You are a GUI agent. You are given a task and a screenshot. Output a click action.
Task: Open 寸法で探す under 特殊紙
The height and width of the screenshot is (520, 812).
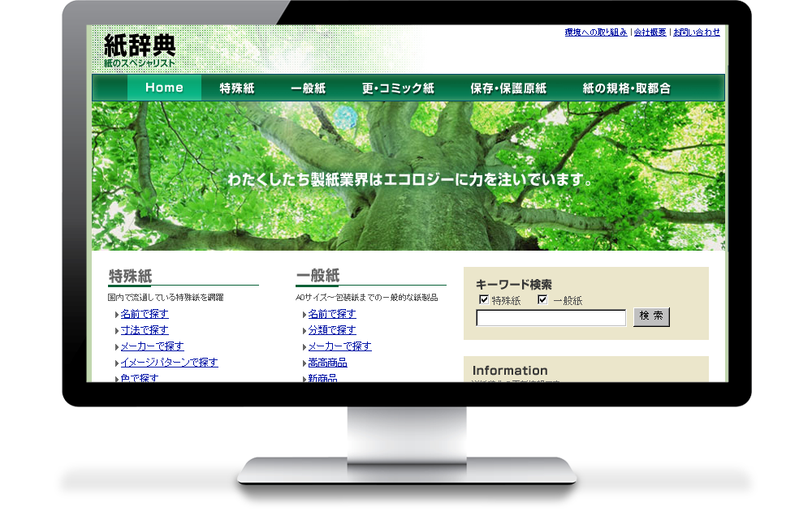coord(145,329)
